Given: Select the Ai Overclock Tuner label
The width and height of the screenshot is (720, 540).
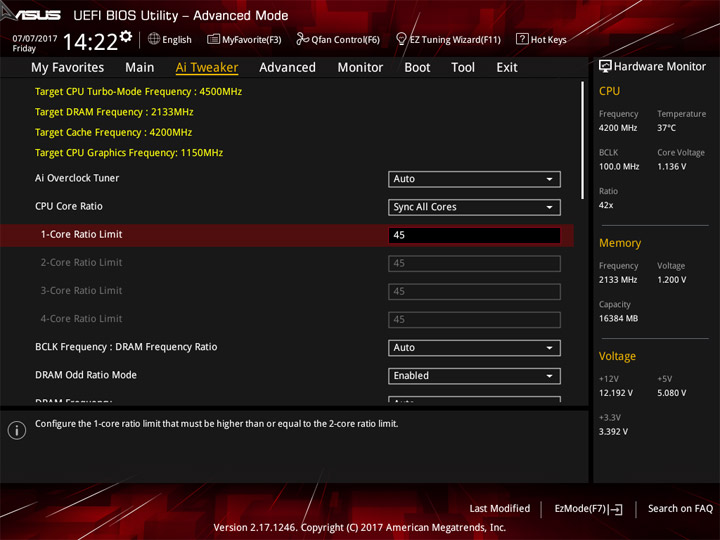Looking at the screenshot, I should point(77,178).
